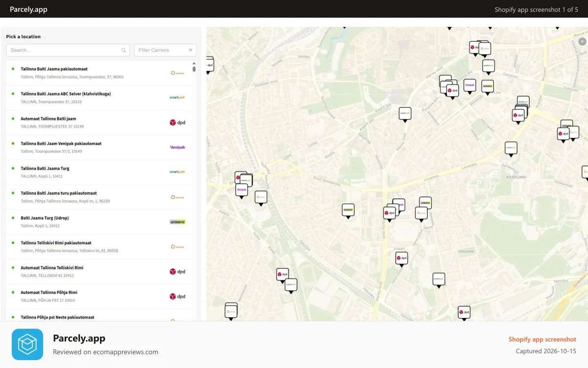This screenshot has width=588, height=368.
Task: Select DPD map marker at Vineeri street
Action: click(401, 259)
